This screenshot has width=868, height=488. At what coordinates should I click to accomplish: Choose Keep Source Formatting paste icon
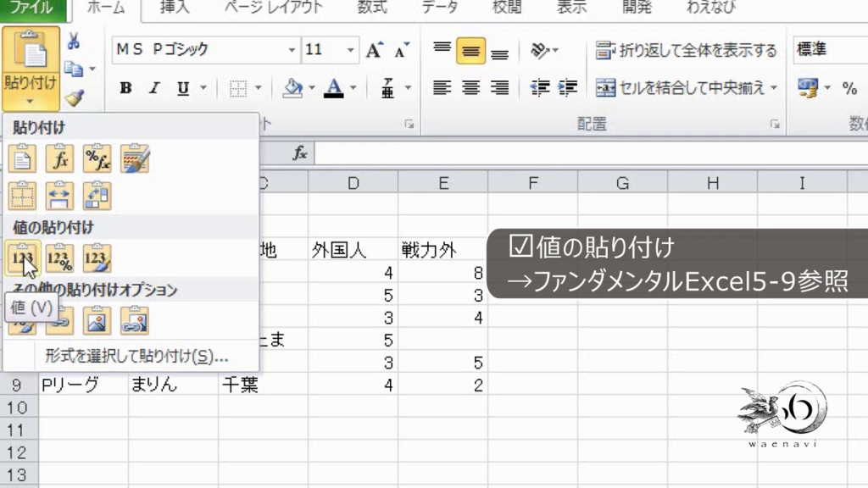click(x=135, y=158)
